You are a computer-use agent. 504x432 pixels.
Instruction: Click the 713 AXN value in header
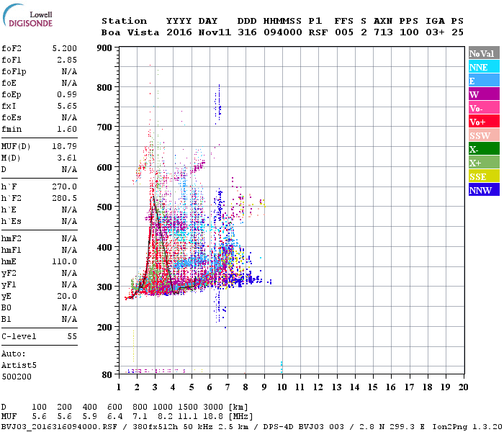click(x=383, y=32)
